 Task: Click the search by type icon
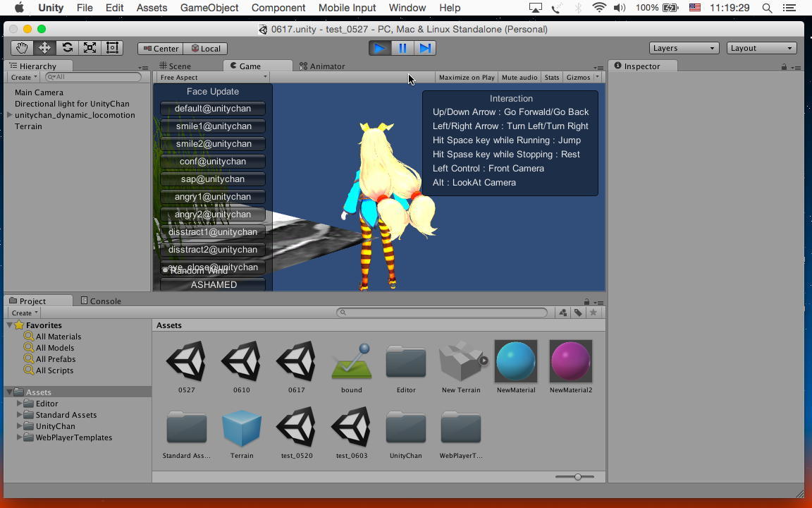(562, 313)
